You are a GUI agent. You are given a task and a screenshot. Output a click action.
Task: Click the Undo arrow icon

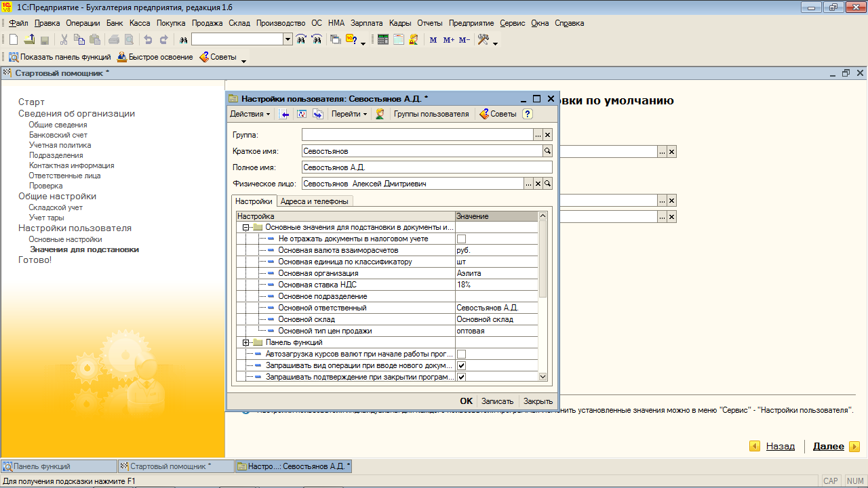[x=148, y=40]
